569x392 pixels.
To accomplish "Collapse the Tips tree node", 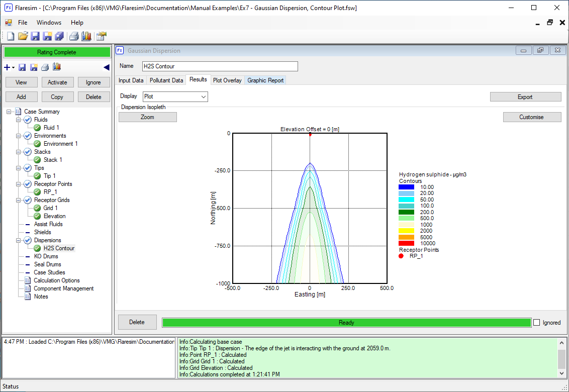I will click(x=18, y=168).
